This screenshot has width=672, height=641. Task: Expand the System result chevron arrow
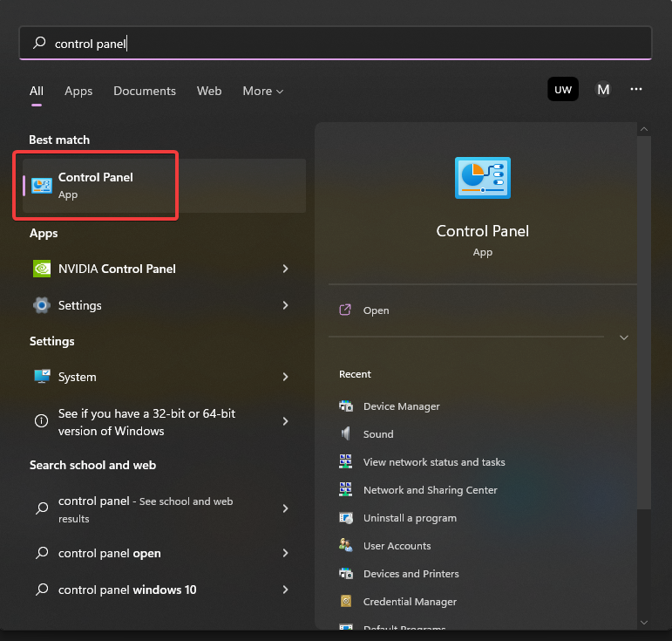(x=285, y=377)
